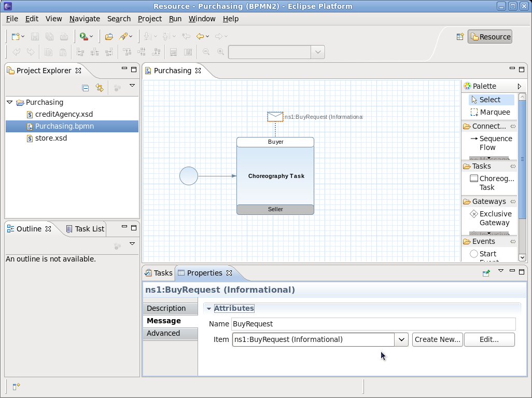Image resolution: width=532 pixels, height=398 pixels.
Task: Open the Outline view menu triangle
Action: (132, 244)
